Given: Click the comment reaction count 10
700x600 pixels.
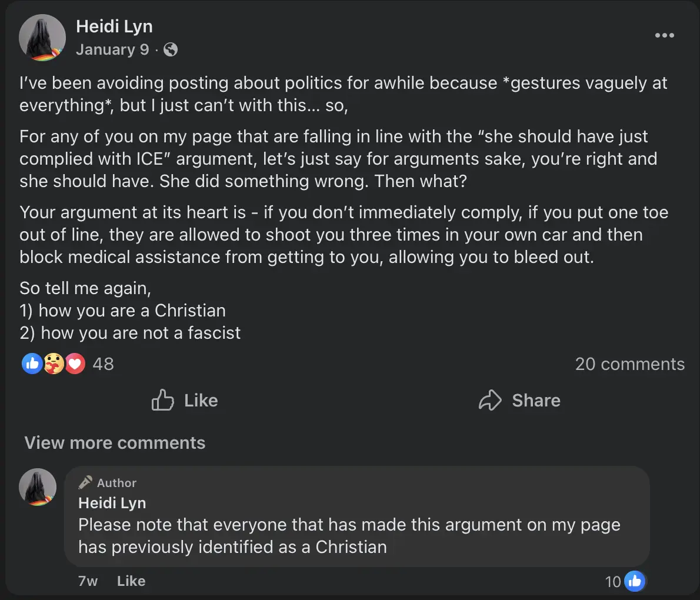Looking at the screenshot, I should pyautogui.click(x=612, y=581).
